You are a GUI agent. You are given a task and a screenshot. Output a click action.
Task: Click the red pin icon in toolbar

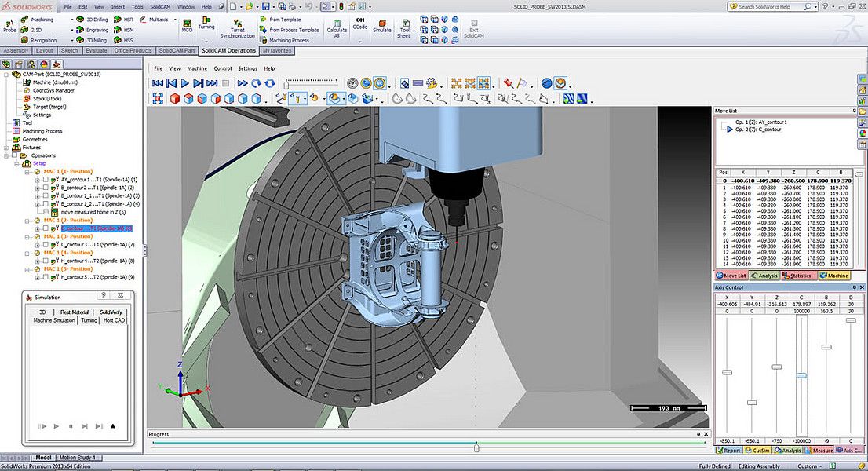click(x=509, y=83)
